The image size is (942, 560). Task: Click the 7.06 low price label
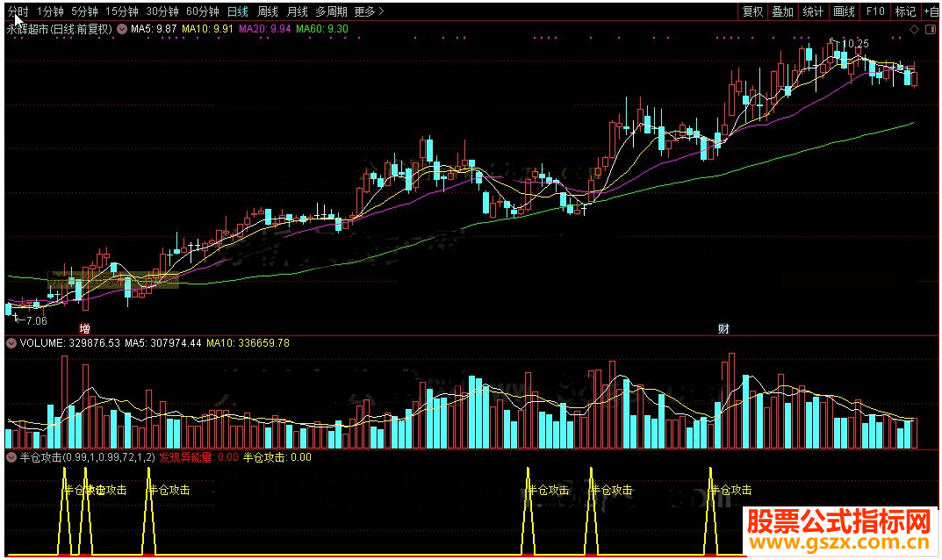[36, 321]
